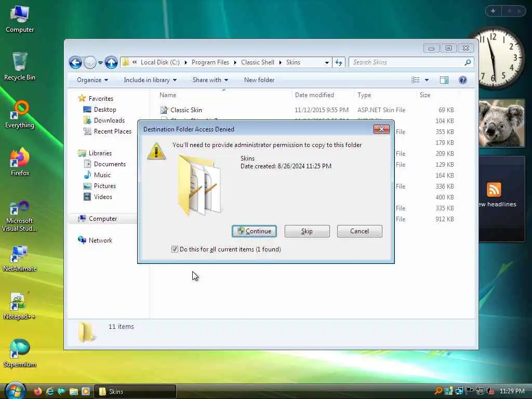Open Explorer help
This screenshot has width=532, height=399.
(463, 80)
